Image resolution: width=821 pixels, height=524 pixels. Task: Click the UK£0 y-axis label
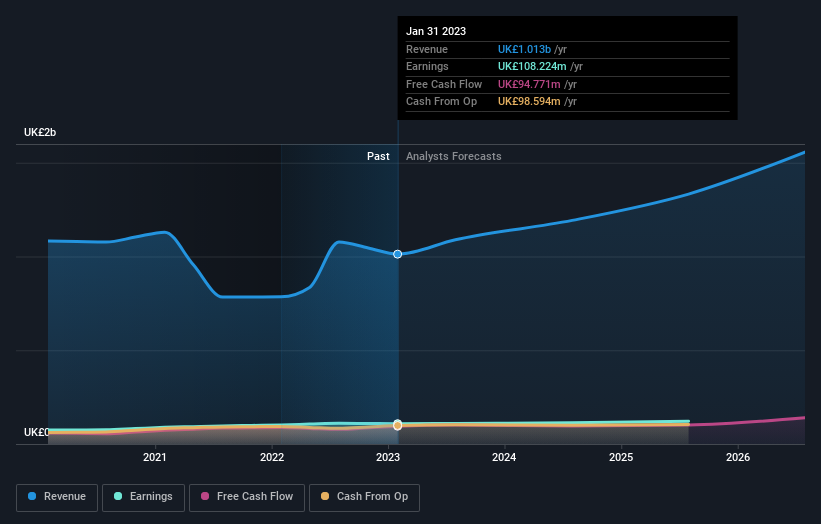[36, 432]
